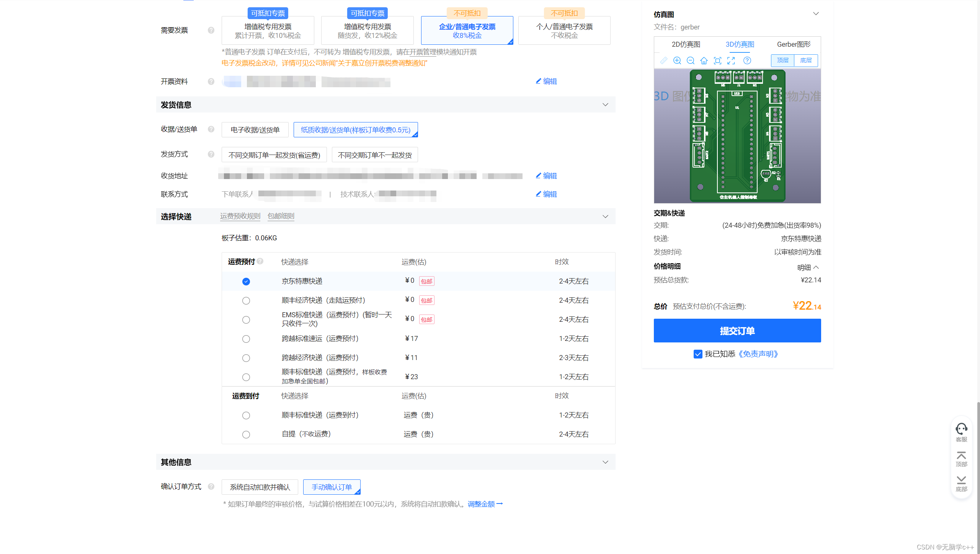
Task: Click help icon next to 发货方式
Action: (x=211, y=154)
